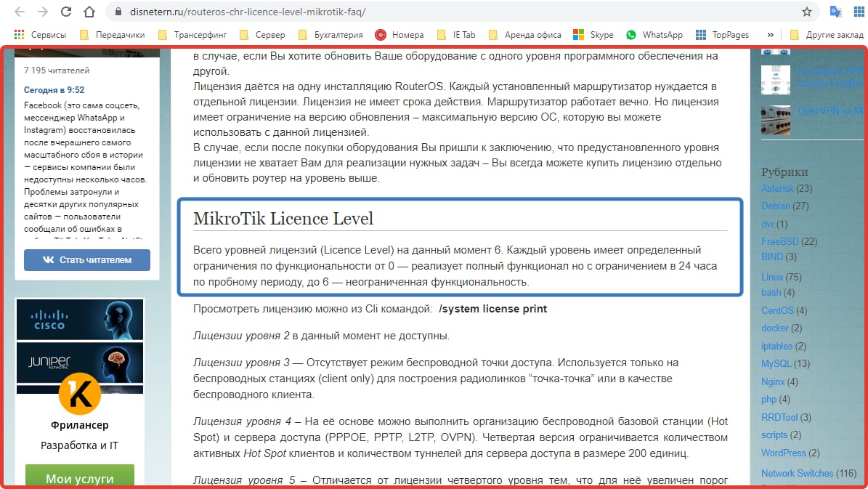Screen dimensions: 868x489
Task: Click the Лицензии уровня 2 italic text
Action: point(241,336)
